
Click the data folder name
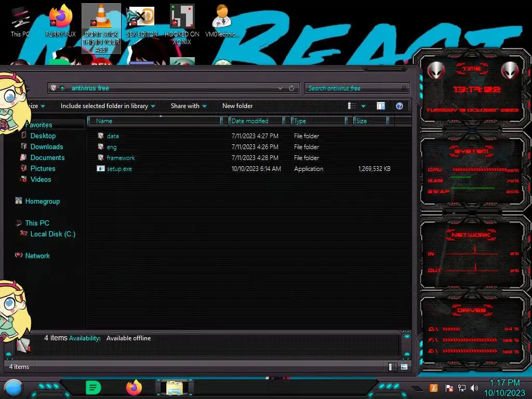pos(113,136)
